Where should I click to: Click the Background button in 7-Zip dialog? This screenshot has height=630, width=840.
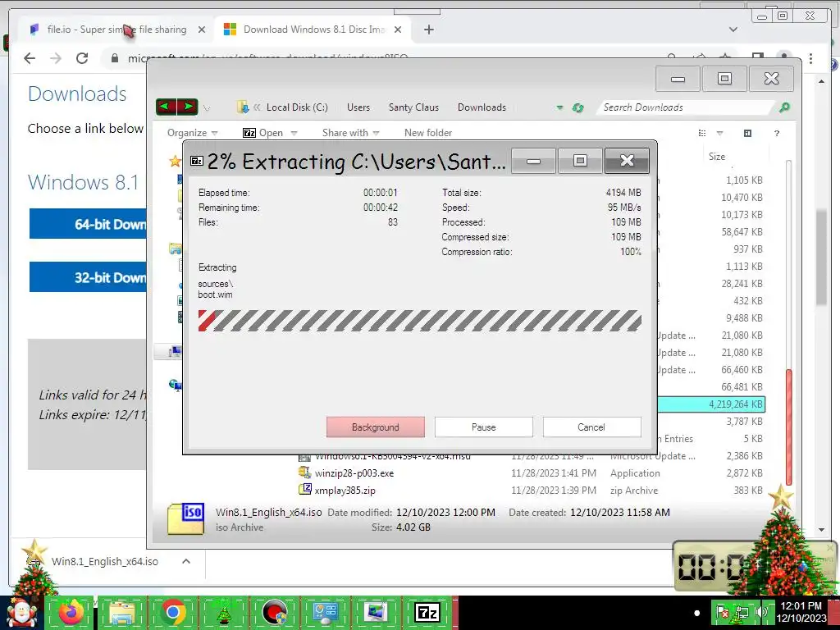click(376, 427)
